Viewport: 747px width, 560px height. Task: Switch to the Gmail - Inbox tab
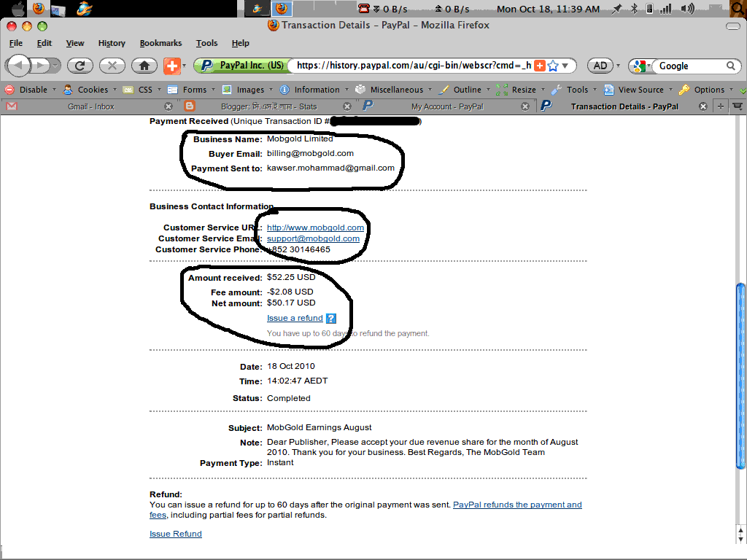click(90, 106)
